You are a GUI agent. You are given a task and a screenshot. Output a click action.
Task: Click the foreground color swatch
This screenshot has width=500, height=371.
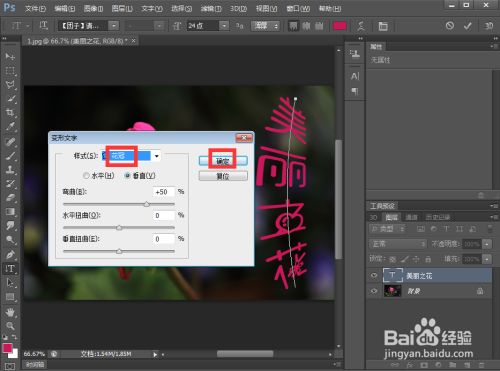7,348
